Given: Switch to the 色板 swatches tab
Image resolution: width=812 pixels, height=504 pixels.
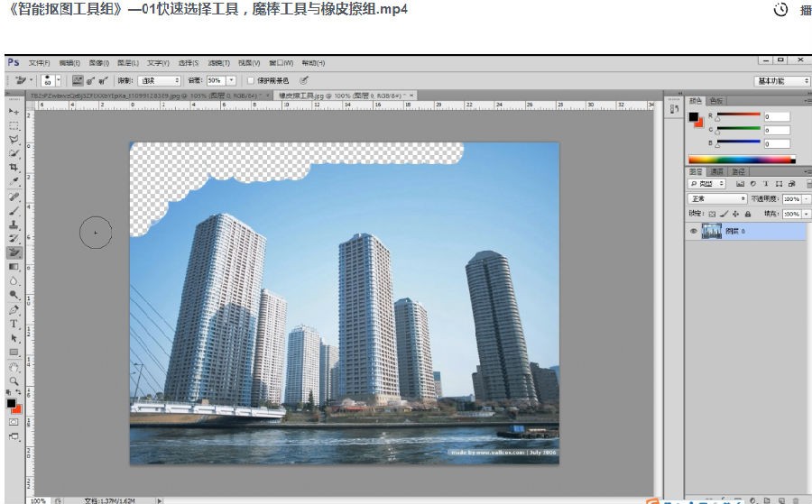Looking at the screenshot, I should click(x=715, y=101).
